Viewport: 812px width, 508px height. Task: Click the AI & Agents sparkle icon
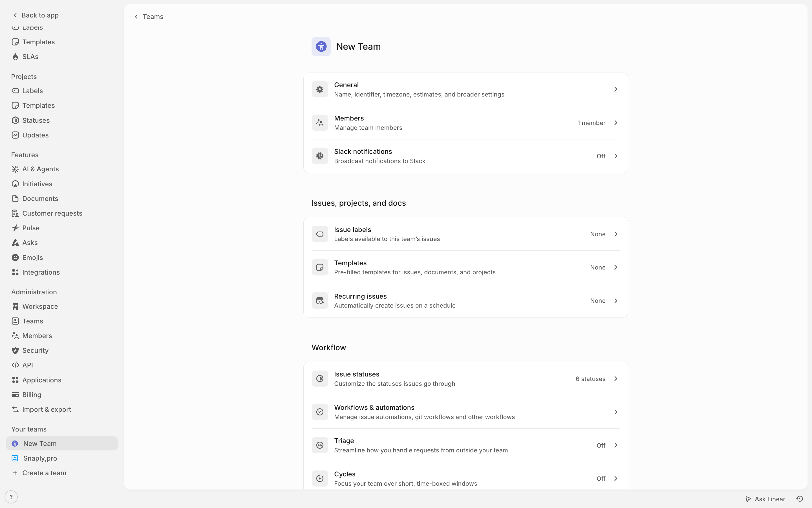[15, 169]
